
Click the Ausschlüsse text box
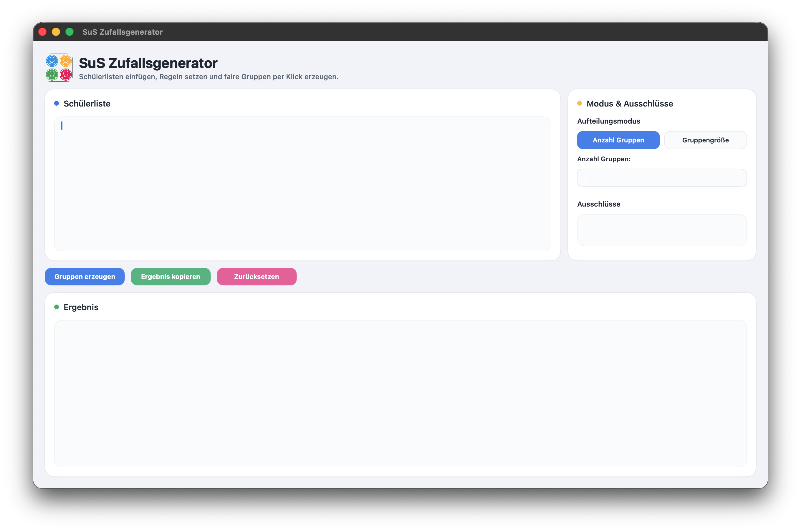(x=661, y=230)
